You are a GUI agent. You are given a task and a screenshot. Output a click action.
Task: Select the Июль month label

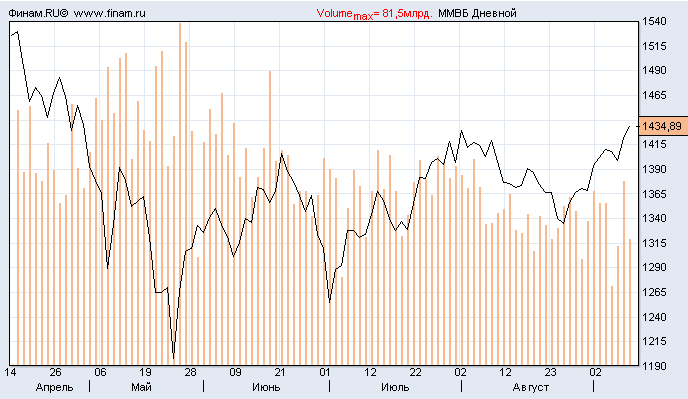click(x=395, y=388)
